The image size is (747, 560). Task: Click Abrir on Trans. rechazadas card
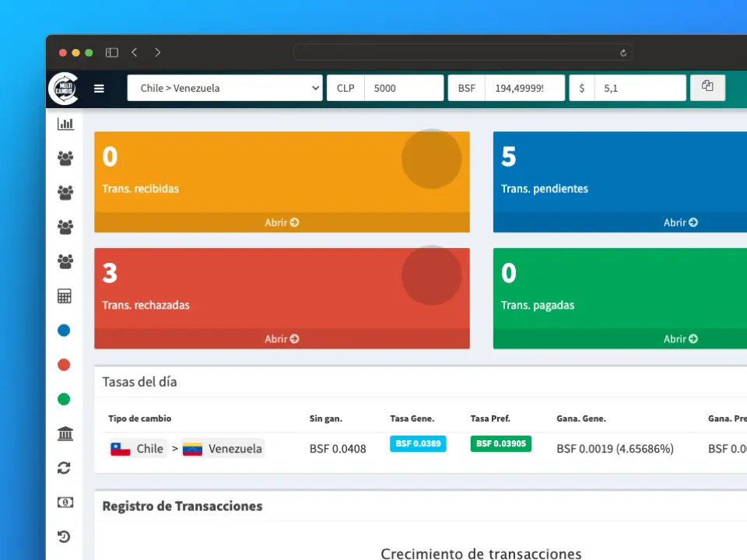[281, 339]
